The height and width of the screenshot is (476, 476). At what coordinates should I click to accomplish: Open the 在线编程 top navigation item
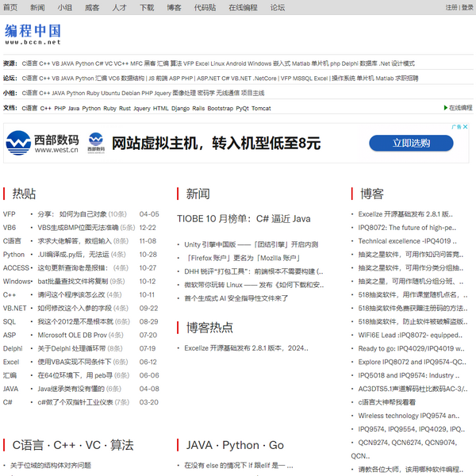[x=244, y=7]
